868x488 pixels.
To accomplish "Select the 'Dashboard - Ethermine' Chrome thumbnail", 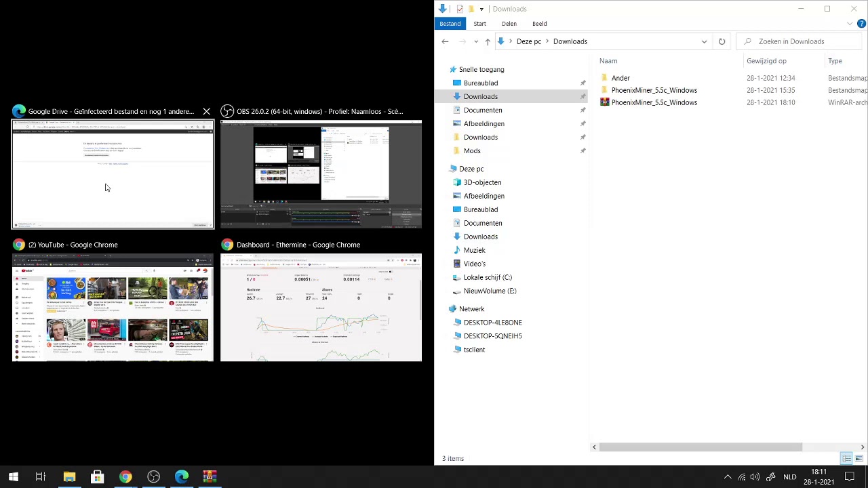I will [321, 308].
